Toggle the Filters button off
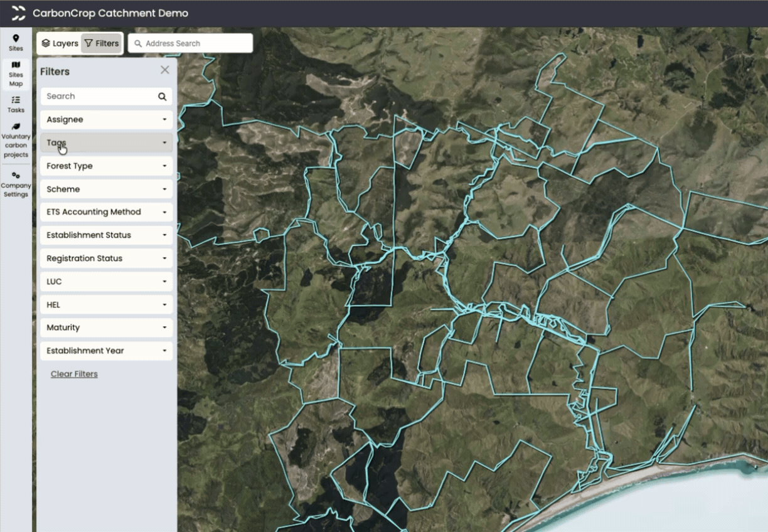 [x=102, y=43]
